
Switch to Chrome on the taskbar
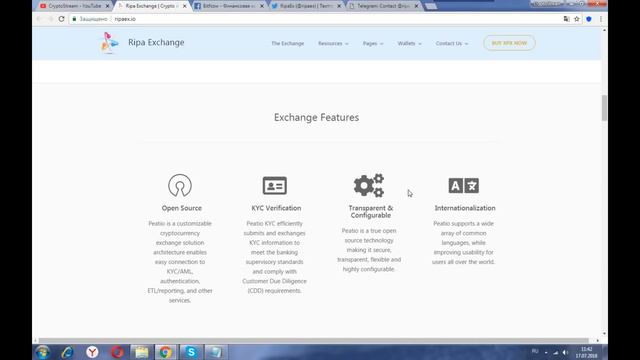(x=165, y=352)
